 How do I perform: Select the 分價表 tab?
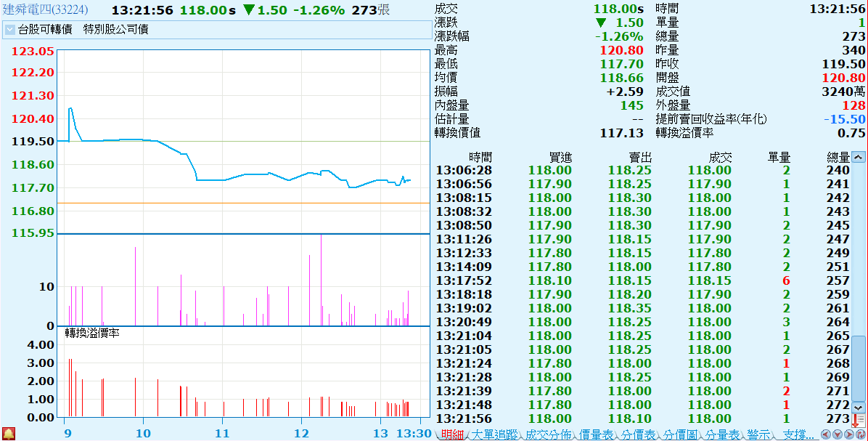pos(638,434)
